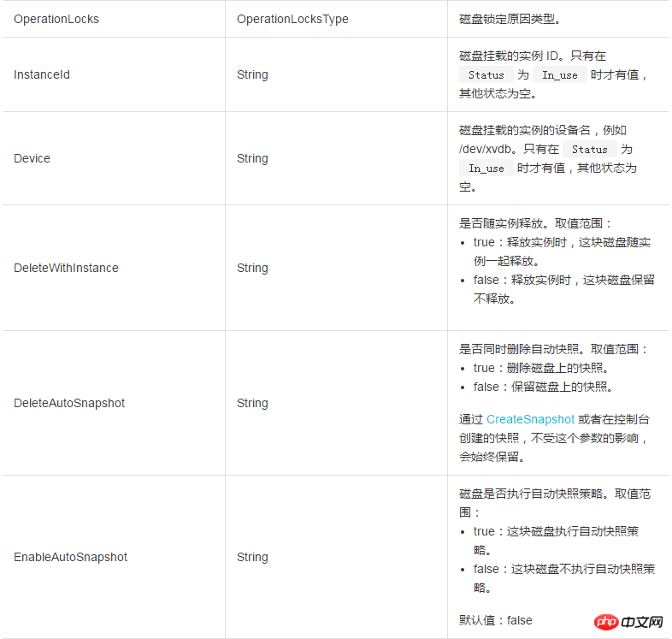Select the OperationLocks parameter name
This screenshot has width=672, height=639.
(x=56, y=19)
